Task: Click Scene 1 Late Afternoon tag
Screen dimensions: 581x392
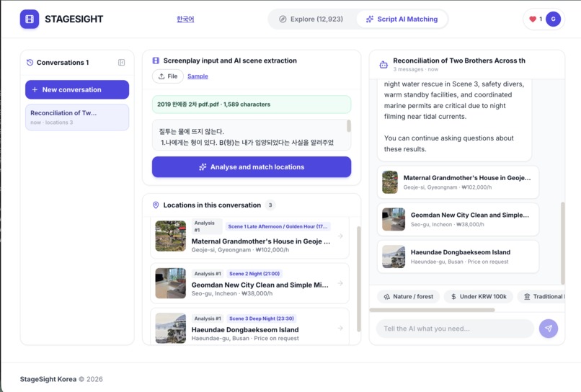Action: coord(278,226)
